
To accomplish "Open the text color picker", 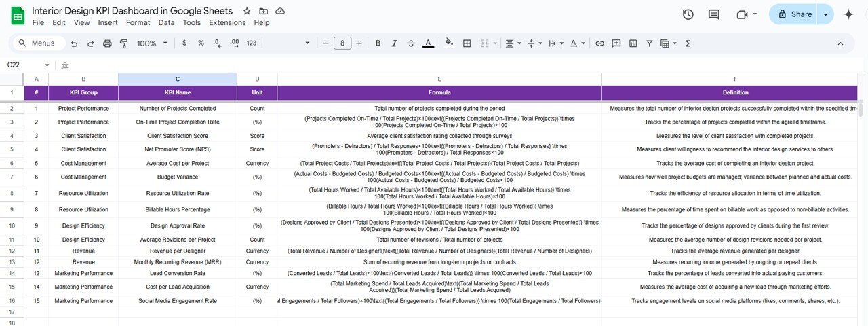I will pos(428,43).
